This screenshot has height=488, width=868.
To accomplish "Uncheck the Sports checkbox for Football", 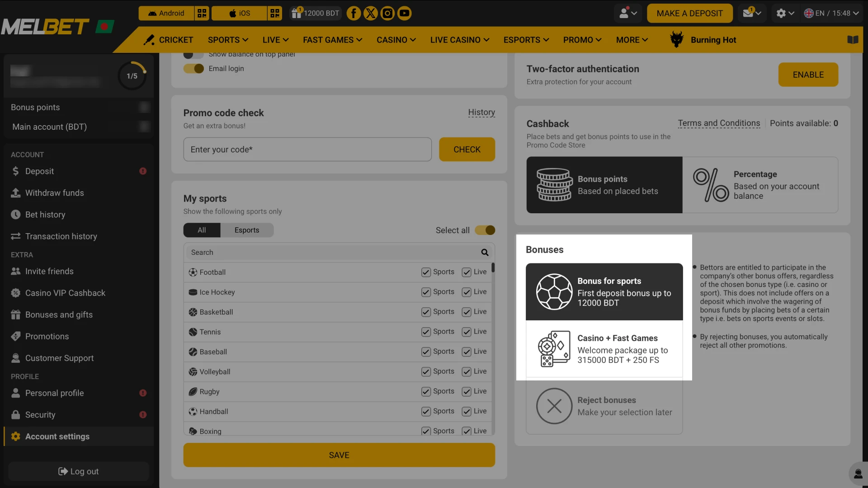I will (x=425, y=272).
